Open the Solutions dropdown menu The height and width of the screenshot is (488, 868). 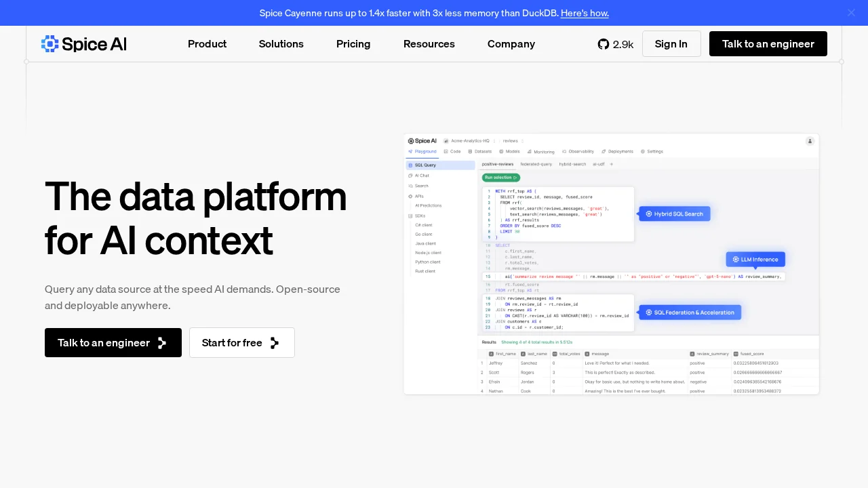[x=281, y=44]
